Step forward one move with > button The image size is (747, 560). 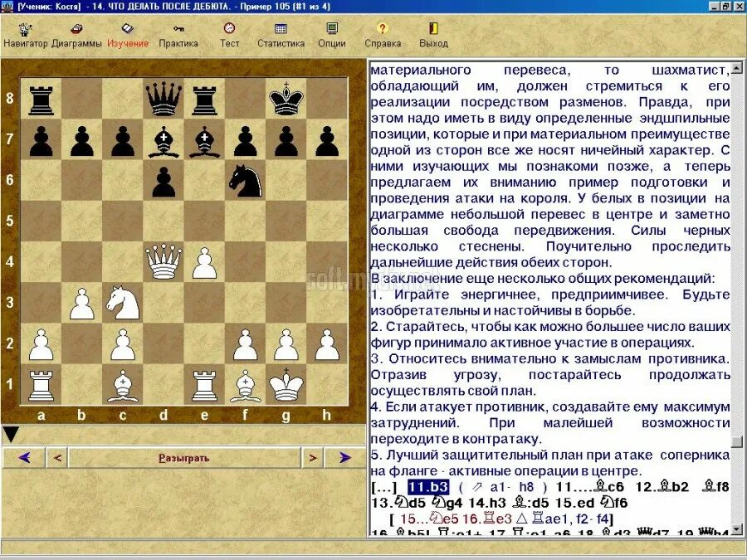[x=313, y=458]
